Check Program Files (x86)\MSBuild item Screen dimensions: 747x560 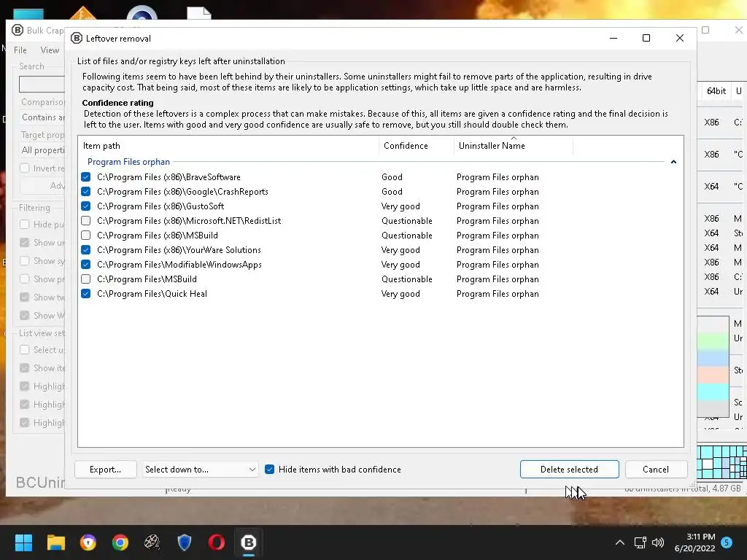(x=86, y=236)
